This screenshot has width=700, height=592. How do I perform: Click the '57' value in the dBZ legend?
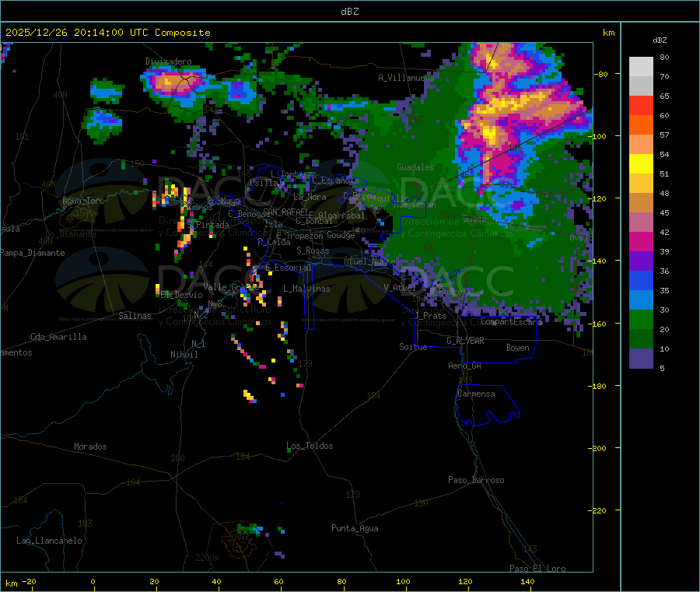(x=664, y=135)
